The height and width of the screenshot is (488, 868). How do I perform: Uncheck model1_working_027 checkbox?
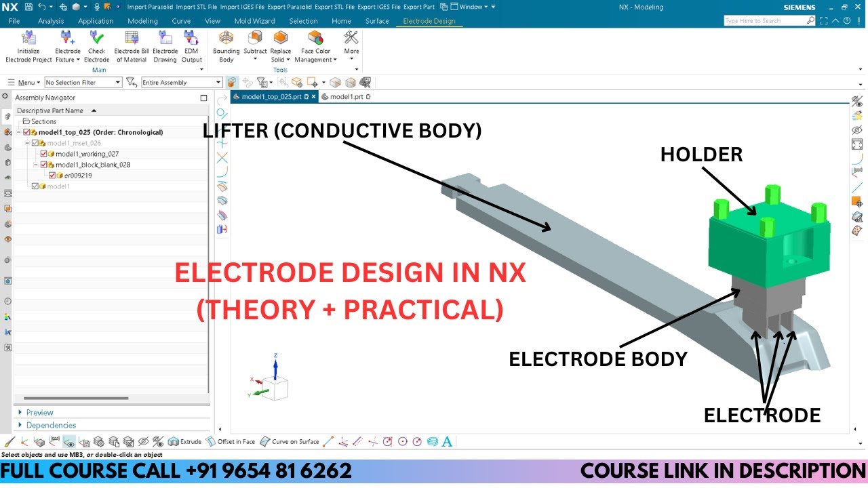coord(43,154)
